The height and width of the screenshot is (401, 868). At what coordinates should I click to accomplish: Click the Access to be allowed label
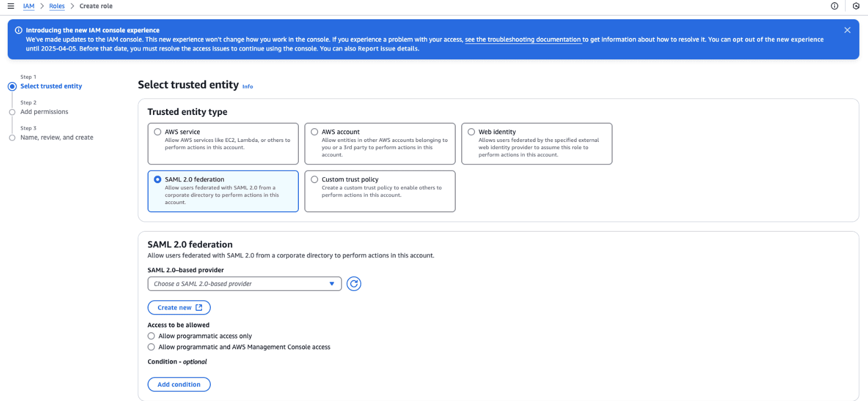pos(178,325)
